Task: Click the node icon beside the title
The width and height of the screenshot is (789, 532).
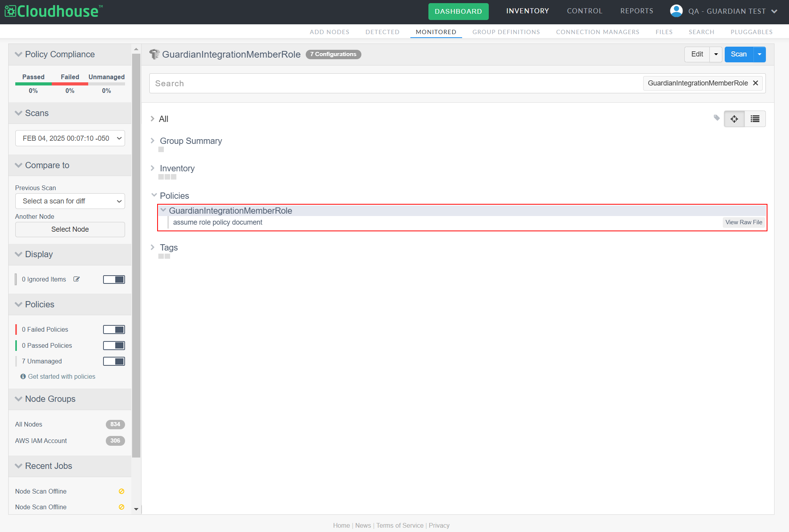Action: (154, 54)
